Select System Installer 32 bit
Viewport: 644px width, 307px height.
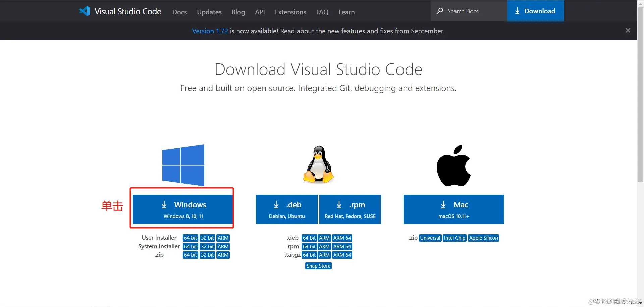tap(207, 247)
